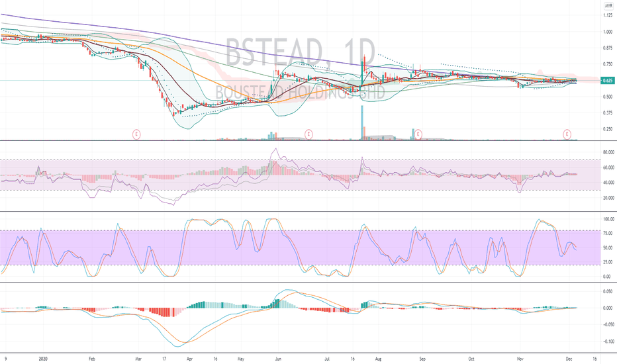Click the 0.250 price axis label
The width and height of the screenshot is (617, 364).
(608, 128)
